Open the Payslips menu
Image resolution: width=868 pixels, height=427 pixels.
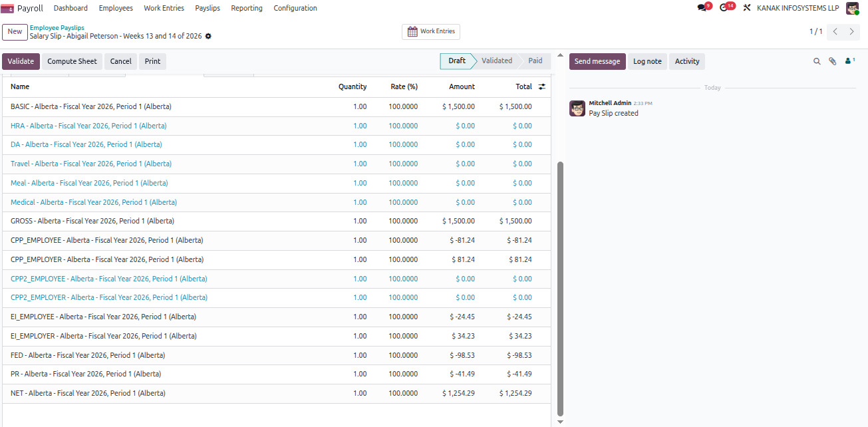click(208, 8)
